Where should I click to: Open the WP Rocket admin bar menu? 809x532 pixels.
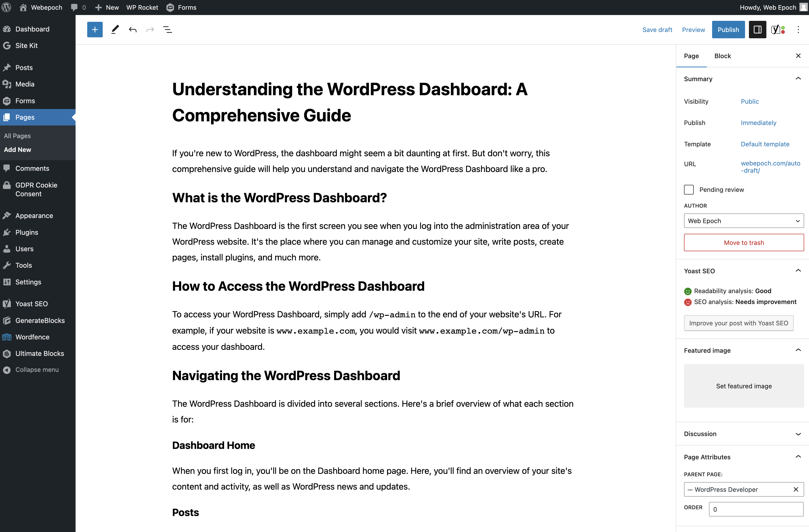(x=142, y=7)
